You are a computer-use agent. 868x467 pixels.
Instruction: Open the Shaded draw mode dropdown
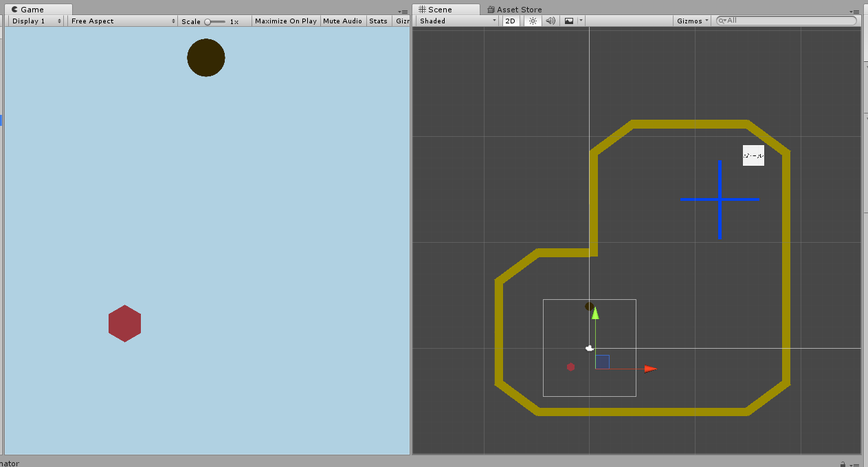click(x=458, y=21)
